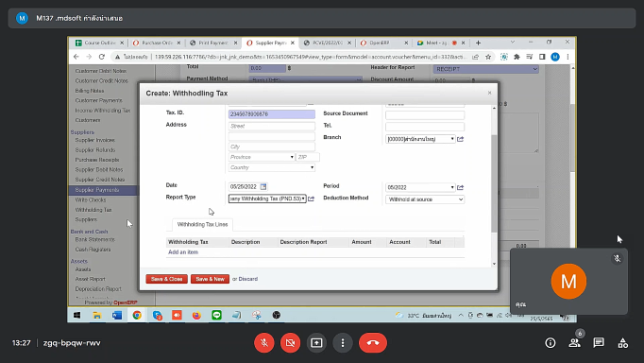Viewport: 644px width, 363px height.
Task: Open Customer Debit Notes menu
Action: pyautogui.click(x=101, y=71)
